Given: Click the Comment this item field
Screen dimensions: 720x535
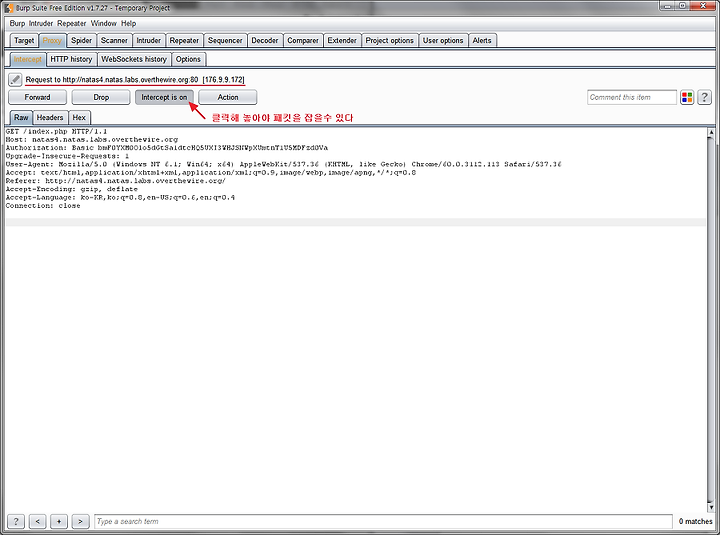Looking at the screenshot, I should [x=632, y=97].
